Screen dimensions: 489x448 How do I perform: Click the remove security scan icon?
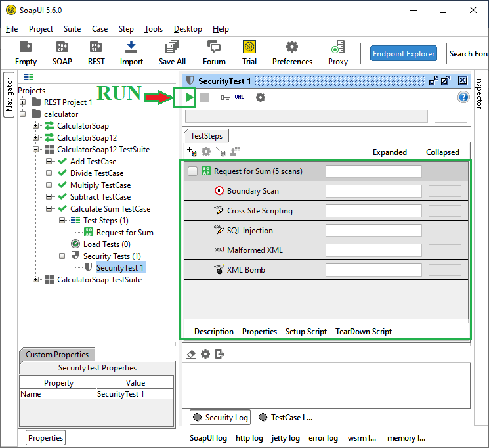tap(221, 152)
